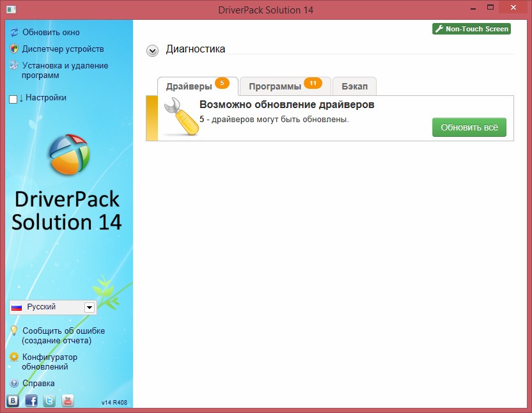The width and height of the screenshot is (532, 413).
Task: Click the window app icon in title bar
Action: point(12,9)
